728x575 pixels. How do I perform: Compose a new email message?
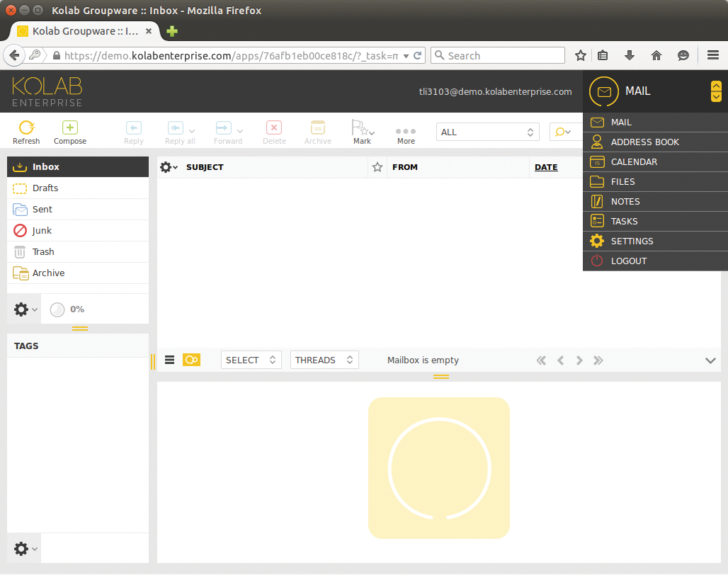(70, 128)
